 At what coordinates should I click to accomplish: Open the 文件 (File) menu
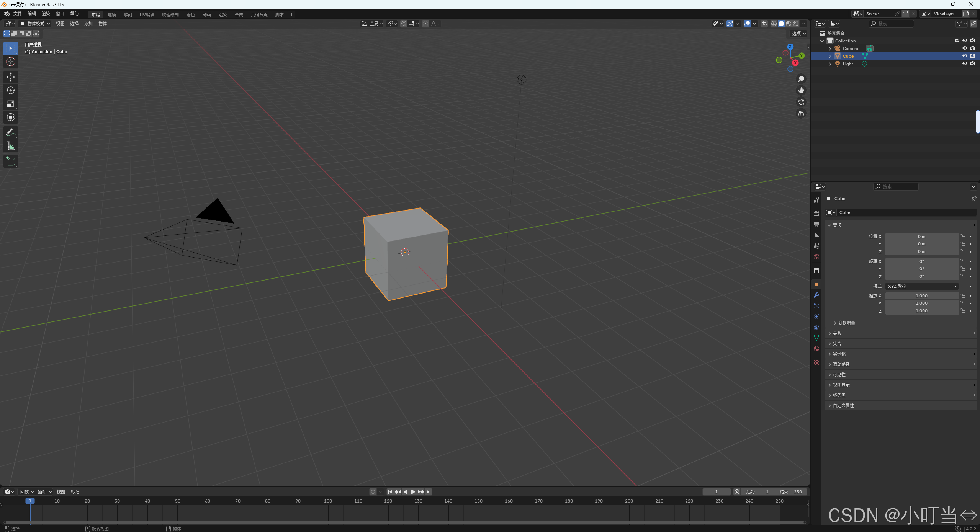[18, 14]
